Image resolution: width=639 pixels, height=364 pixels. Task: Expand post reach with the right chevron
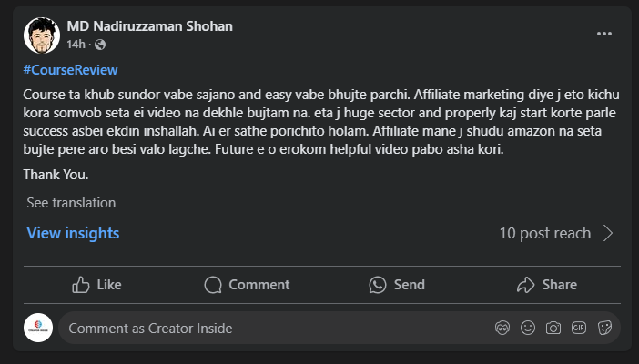(x=608, y=233)
